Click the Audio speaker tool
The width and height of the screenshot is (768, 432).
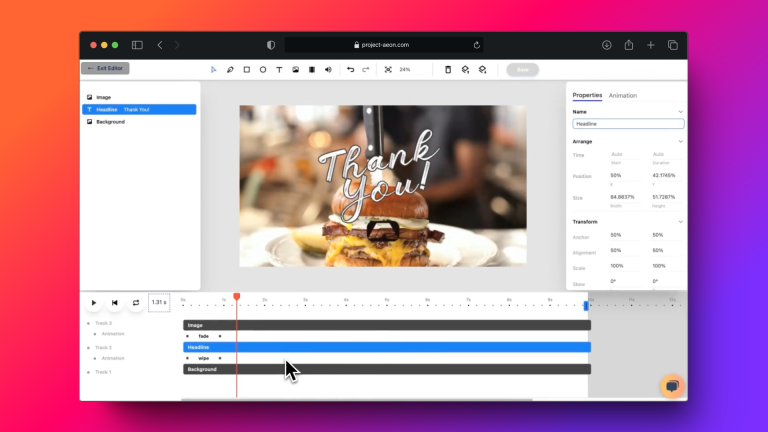328,70
